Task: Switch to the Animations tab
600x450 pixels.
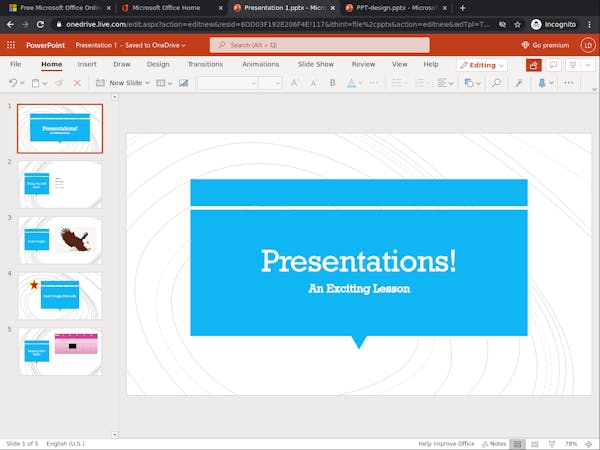Action: [260, 64]
